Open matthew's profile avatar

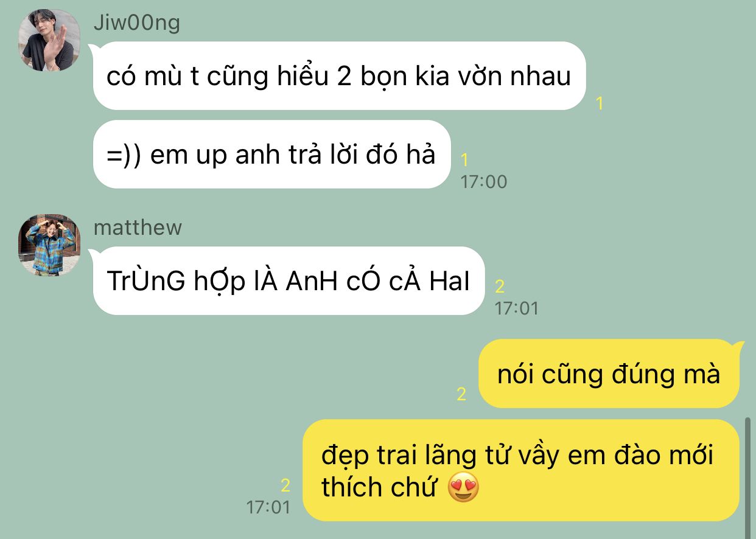50,245
